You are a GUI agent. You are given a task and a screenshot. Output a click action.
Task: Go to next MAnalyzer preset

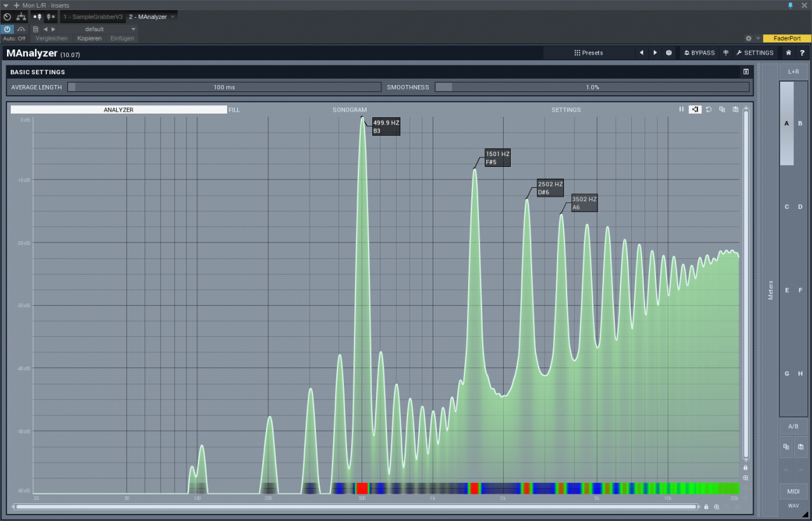(655, 53)
